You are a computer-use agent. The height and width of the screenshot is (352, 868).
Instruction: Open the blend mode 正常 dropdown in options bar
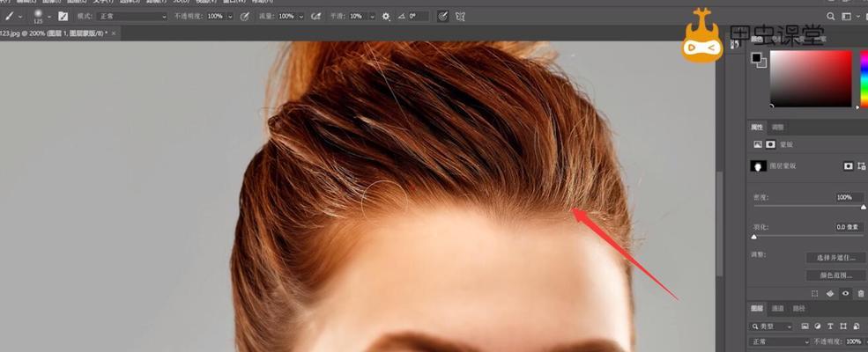132,17
